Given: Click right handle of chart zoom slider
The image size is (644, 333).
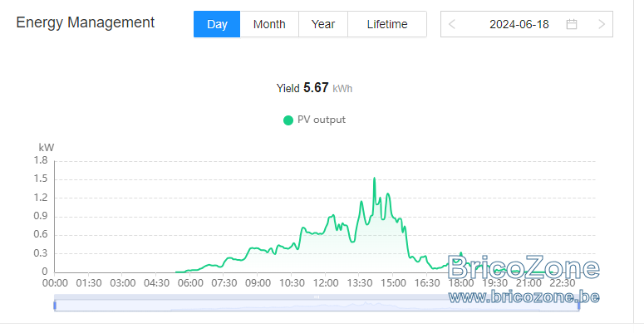Looking at the screenshot, I should click(x=578, y=306).
